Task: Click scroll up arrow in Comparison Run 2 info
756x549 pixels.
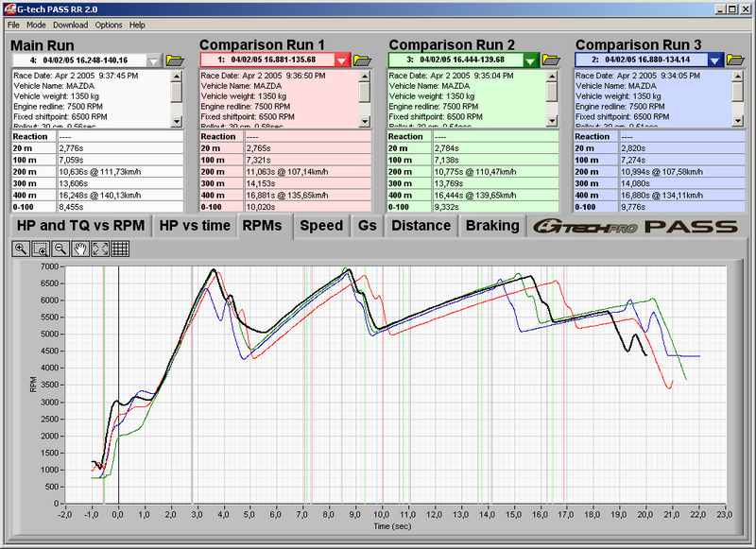Action: coord(552,77)
